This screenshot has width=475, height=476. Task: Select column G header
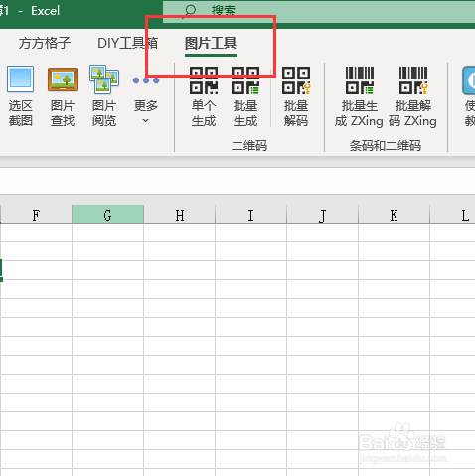[107, 215]
